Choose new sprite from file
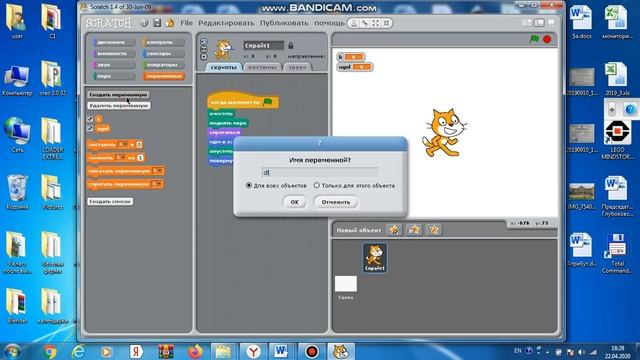Screen dimensions: 640x360 click(414, 230)
